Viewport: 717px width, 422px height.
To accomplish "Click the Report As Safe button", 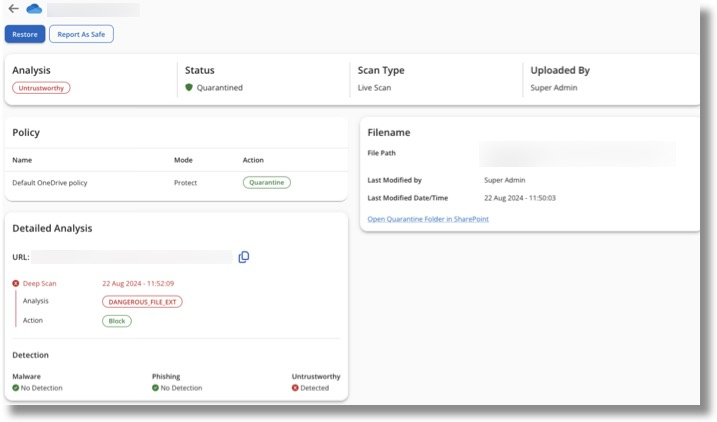I will 81,34.
